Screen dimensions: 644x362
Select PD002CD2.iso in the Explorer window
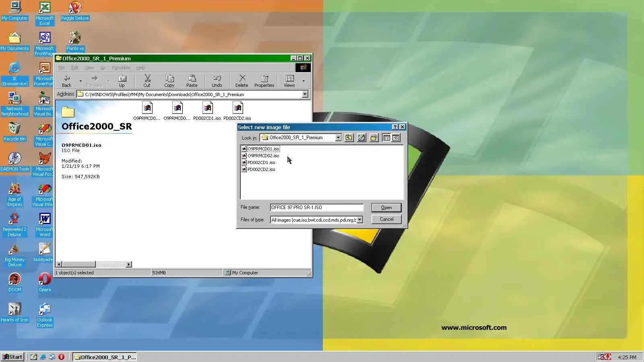(x=237, y=111)
